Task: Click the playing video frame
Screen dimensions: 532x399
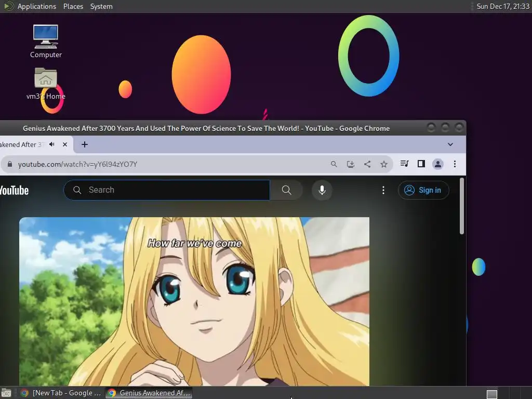Action: [194, 301]
